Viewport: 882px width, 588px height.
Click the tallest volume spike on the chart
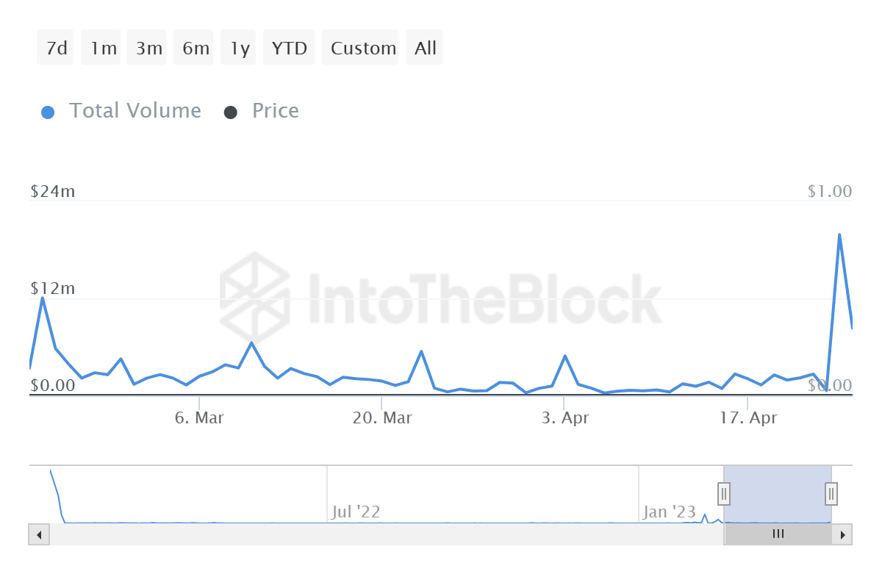pos(840,235)
